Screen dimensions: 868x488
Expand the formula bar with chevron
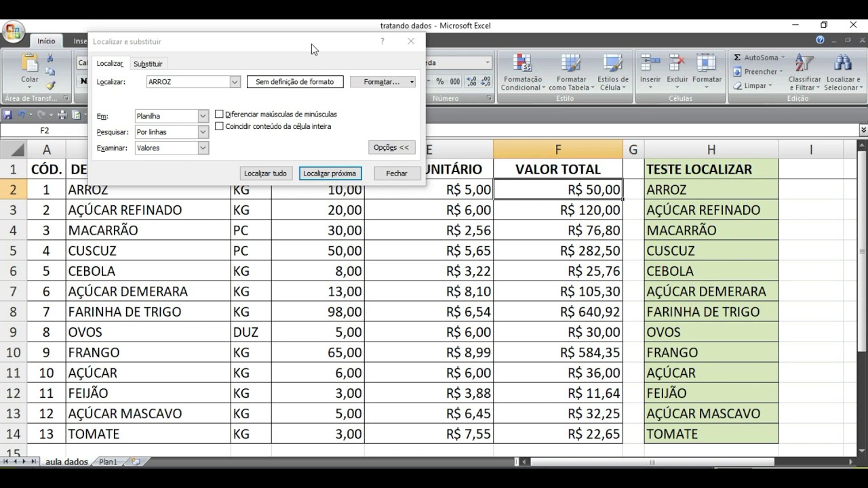pyautogui.click(x=863, y=130)
